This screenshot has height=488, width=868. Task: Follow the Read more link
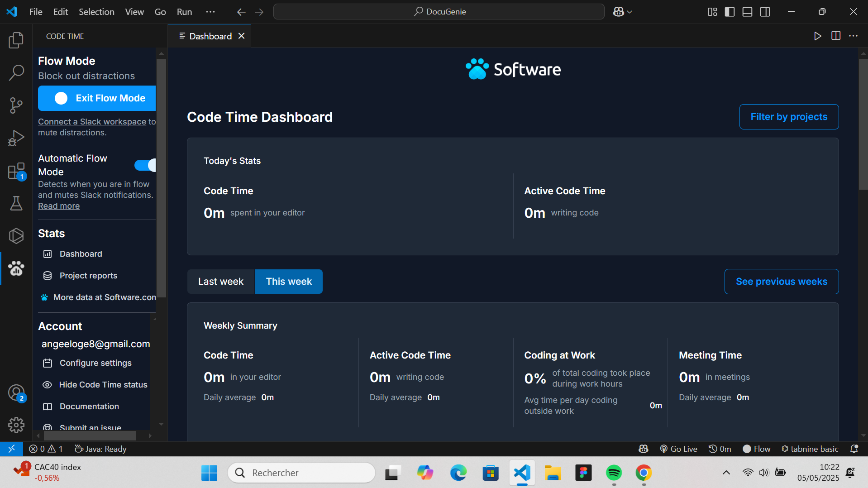(x=59, y=206)
